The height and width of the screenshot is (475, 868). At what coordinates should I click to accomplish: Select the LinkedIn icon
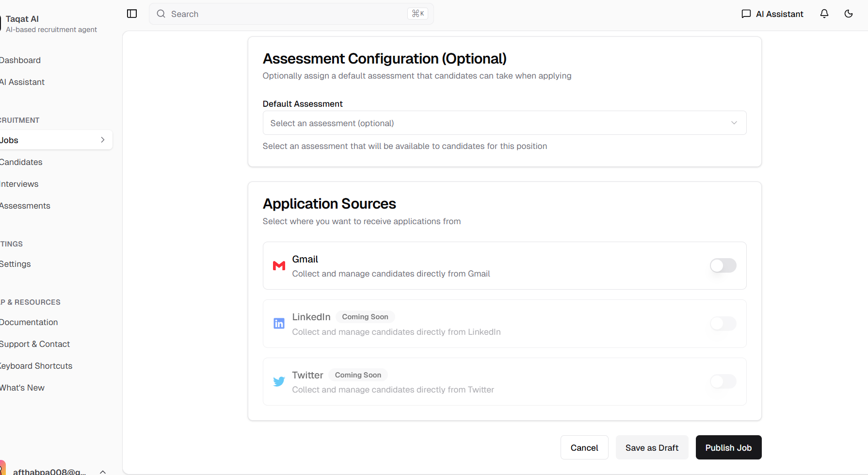(279, 323)
